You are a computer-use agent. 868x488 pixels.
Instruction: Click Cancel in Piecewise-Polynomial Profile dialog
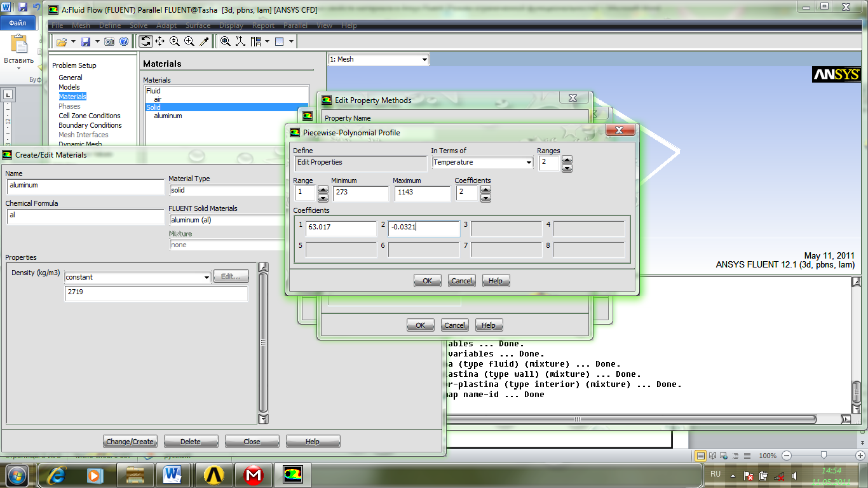tap(462, 281)
